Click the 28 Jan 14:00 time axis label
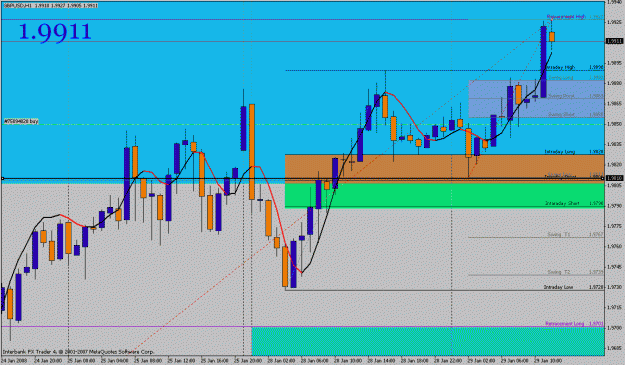 coord(382,361)
